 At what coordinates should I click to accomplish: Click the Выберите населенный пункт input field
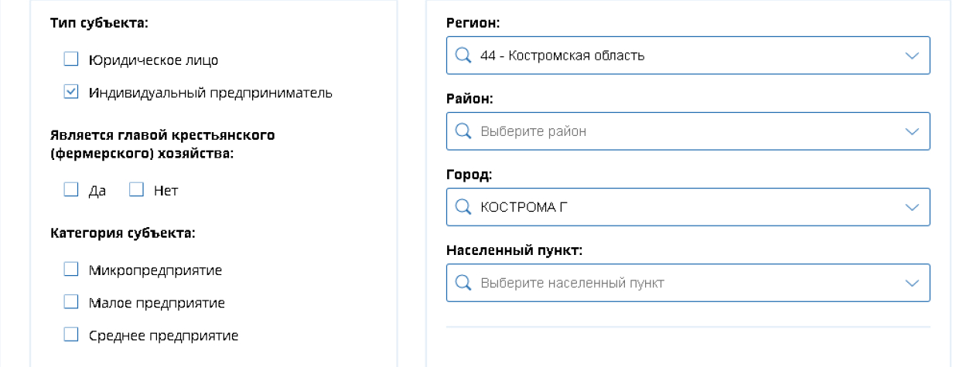point(688,283)
